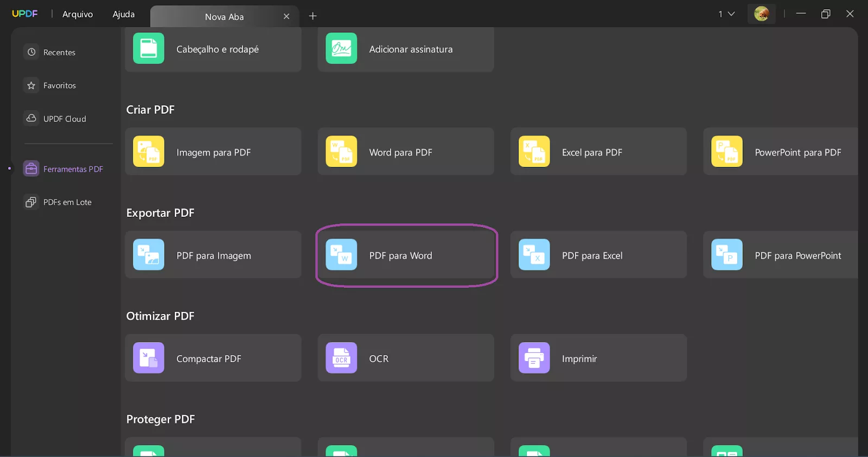Click the PDF para Excel icon

pyautogui.click(x=534, y=255)
